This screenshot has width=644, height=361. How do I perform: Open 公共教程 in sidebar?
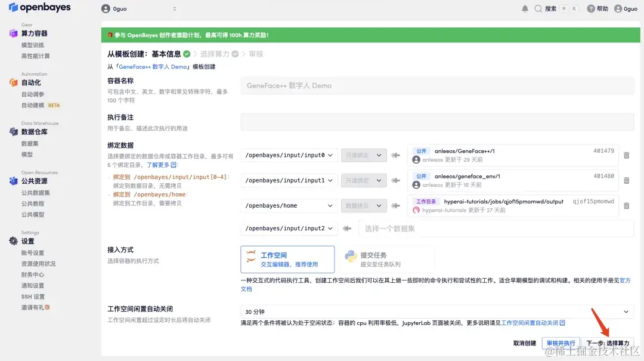click(33, 203)
